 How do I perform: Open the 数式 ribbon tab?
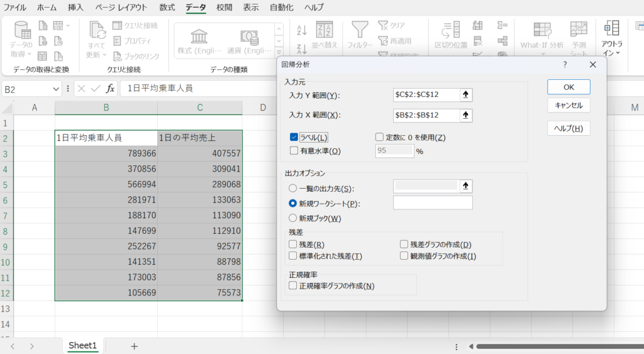click(167, 8)
